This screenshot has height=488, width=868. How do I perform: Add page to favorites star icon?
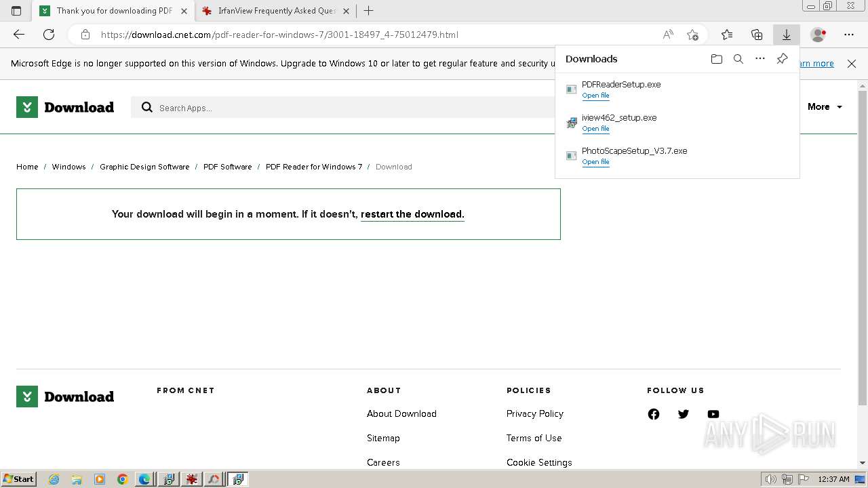click(692, 35)
